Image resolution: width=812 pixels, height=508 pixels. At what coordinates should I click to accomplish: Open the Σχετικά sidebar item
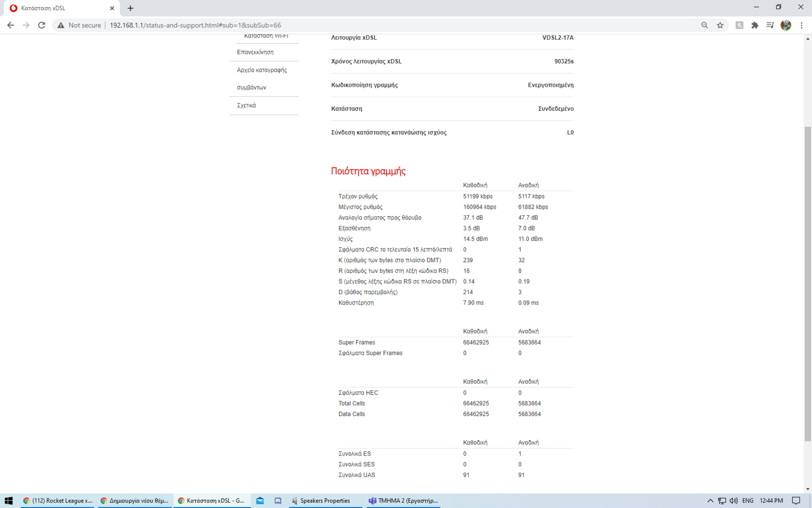[x=246, y=106]
